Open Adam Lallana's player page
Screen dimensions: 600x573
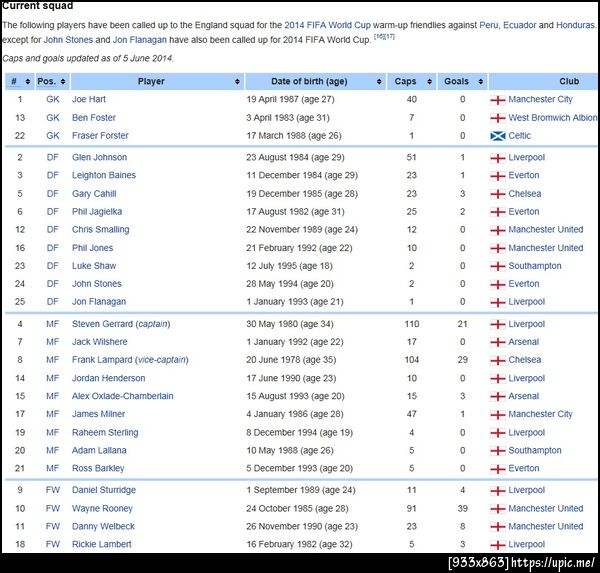(x=99, y=451)
